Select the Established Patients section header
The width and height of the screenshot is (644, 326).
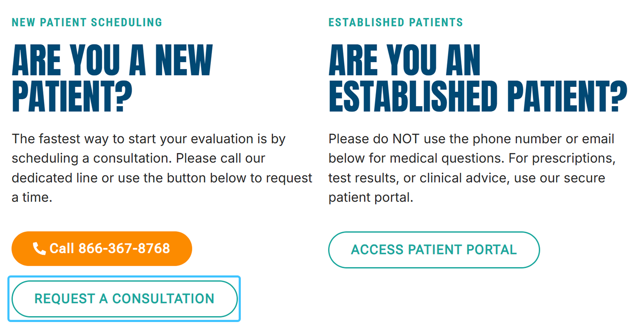pyautogui.click(x=396, y=22)
